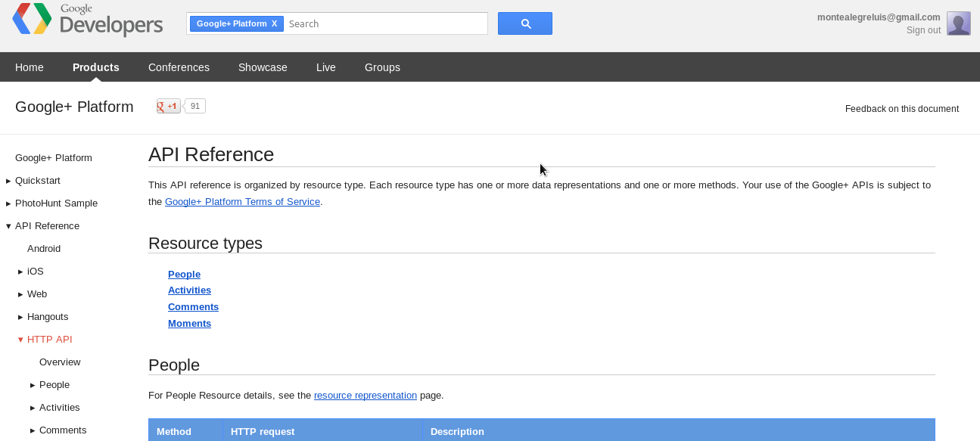Collapse the API Reference sidebar arrow
The height and width of the screenshot is (441, 980).
[8, 226]
